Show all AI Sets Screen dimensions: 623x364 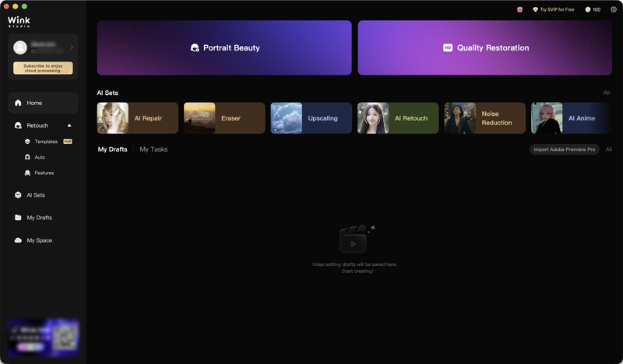point(606,93)
